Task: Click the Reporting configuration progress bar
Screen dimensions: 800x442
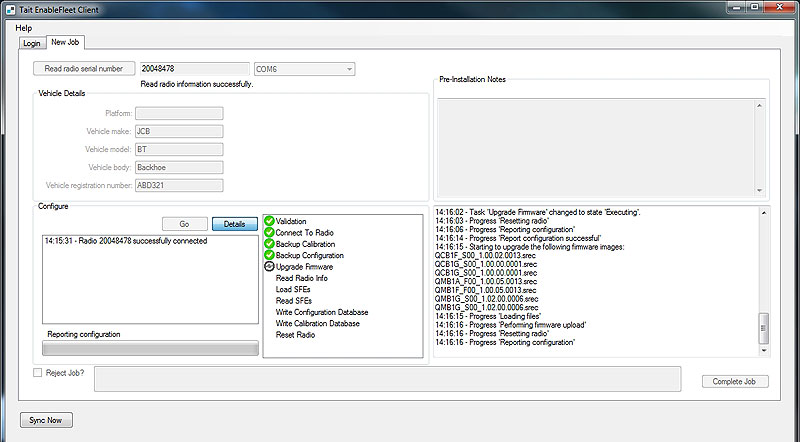Action: [148, 349]
